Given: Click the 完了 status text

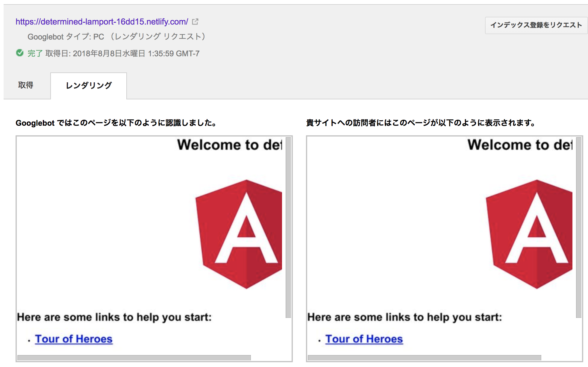Looking at the screenshot, I should 35,54.
